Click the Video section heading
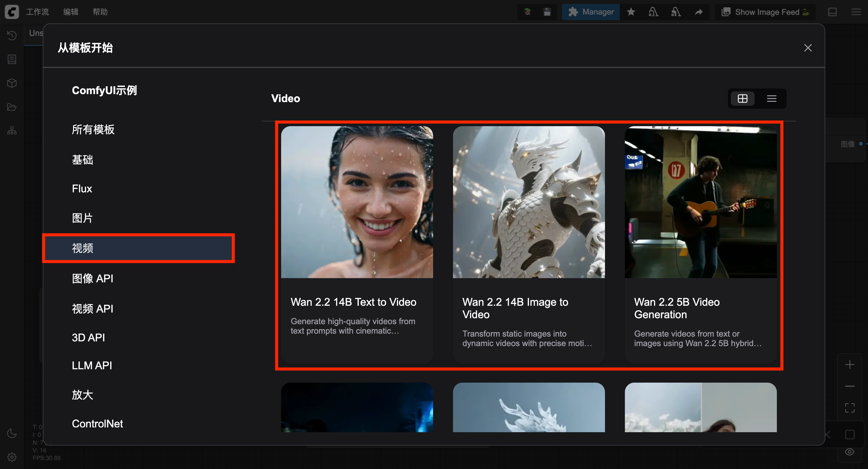This screenshot has height=469, width=868. click(285, 98)
